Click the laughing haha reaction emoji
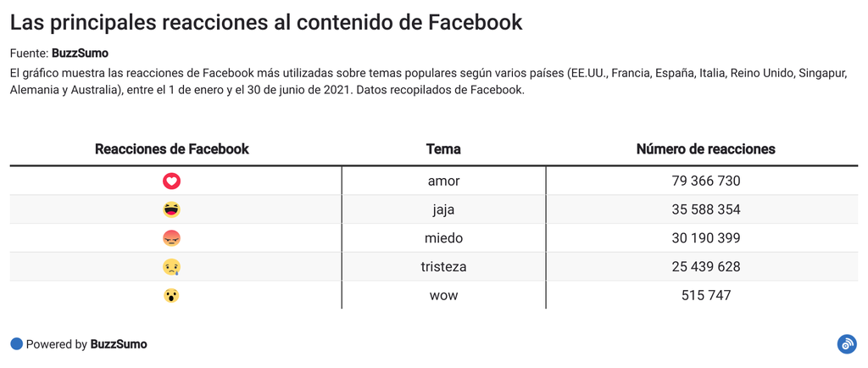The width and height of the screenshot is (868, 368). pyautogui.click(x=172, y=209)
